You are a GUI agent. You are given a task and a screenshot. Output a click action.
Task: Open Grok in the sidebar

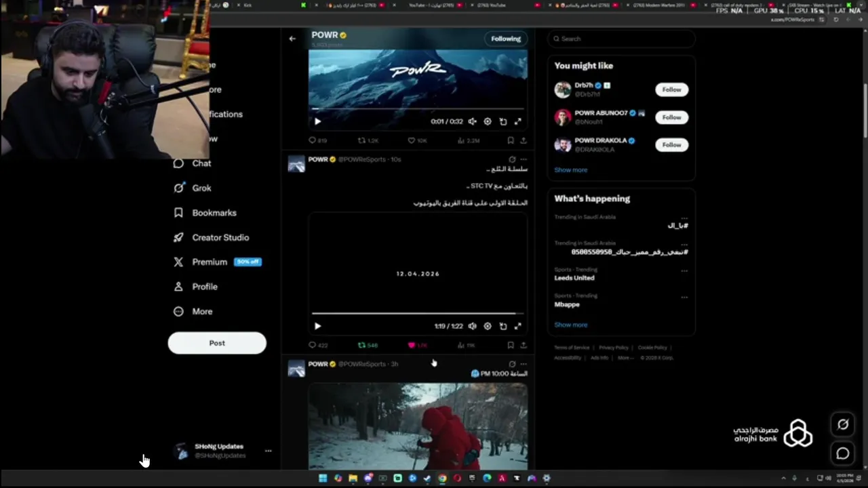click(193, 188)
